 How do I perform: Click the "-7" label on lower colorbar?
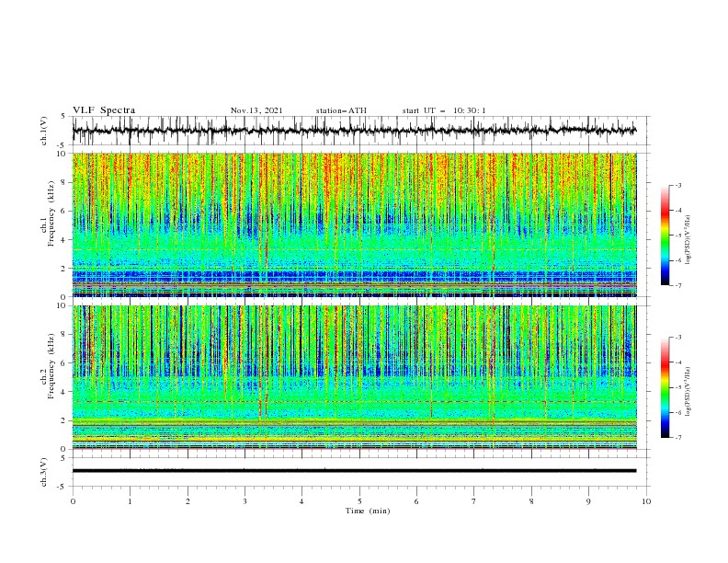677,438
